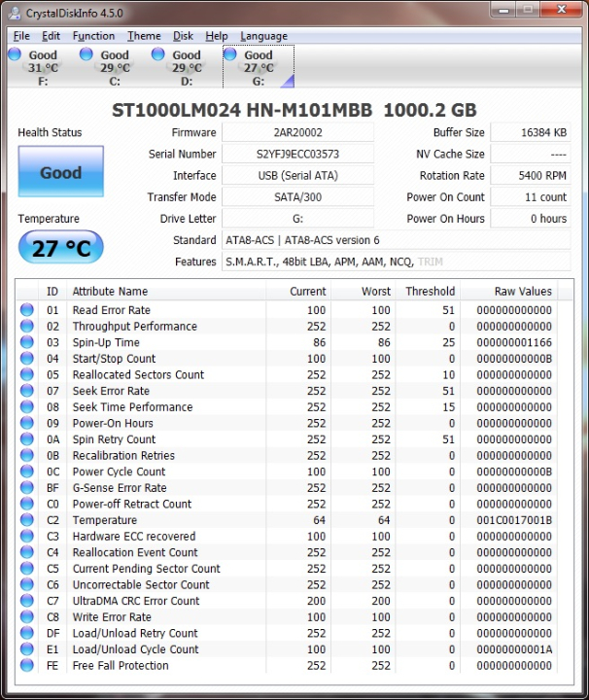This screenshot has height=700, width=589.
Task: Open the Function menu
Action: tap(93, 36)
